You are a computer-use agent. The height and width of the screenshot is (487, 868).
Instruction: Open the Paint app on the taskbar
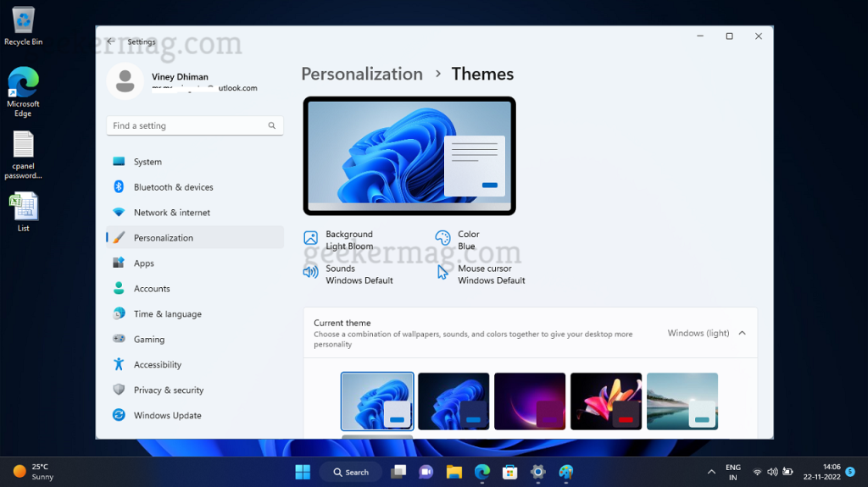(x=565, y=472)
